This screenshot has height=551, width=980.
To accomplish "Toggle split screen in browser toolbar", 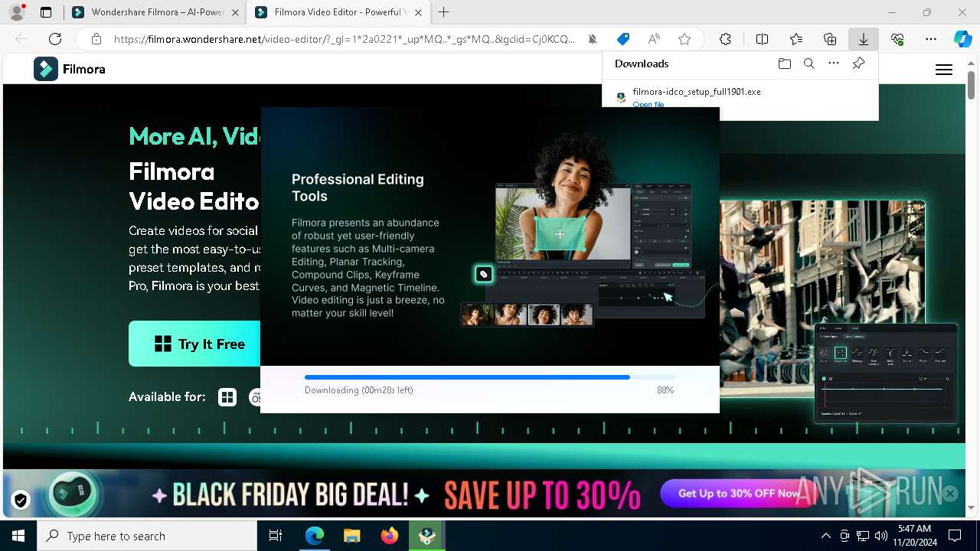I will coord(762,39).
